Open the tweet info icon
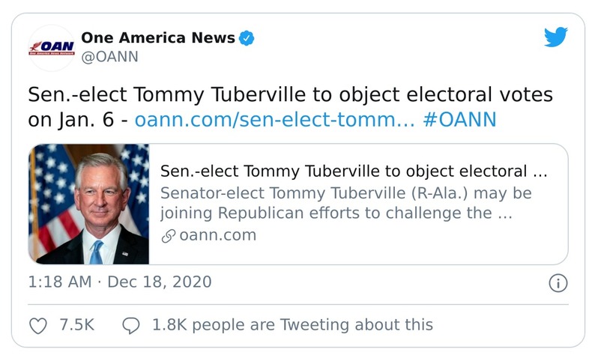Image resolution: width=598 pixels, height=364 pixels. tap(558, 283)
